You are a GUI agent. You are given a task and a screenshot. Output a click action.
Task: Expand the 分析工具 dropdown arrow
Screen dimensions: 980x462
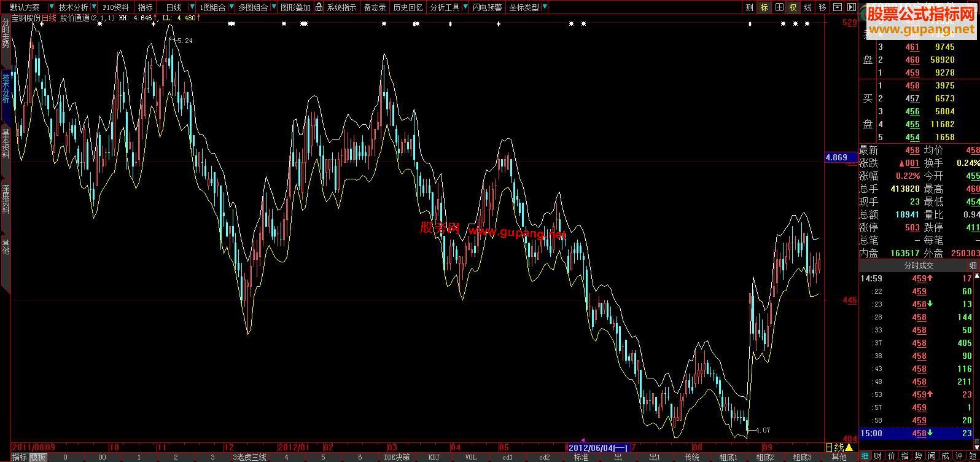(x=465, y=7)
